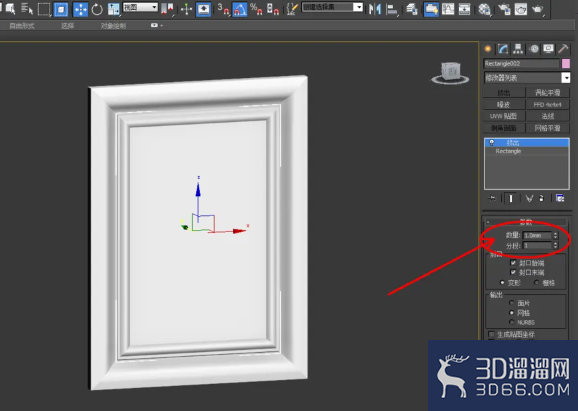Toggle lightbulb of extrude modifier in stack
The width and height of the screenshot is (578, 411).
pos(491,143)
